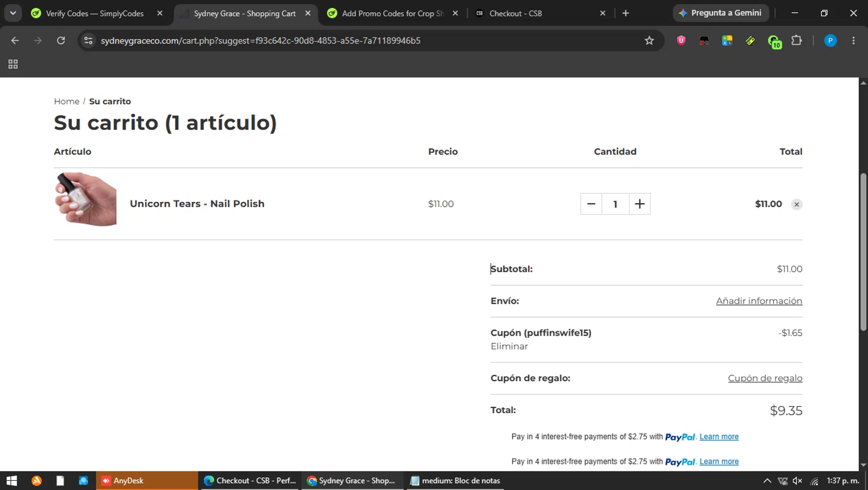Click the scrollbar up arrow
This screenshot has width=868, height=490.
pos(863,83)
